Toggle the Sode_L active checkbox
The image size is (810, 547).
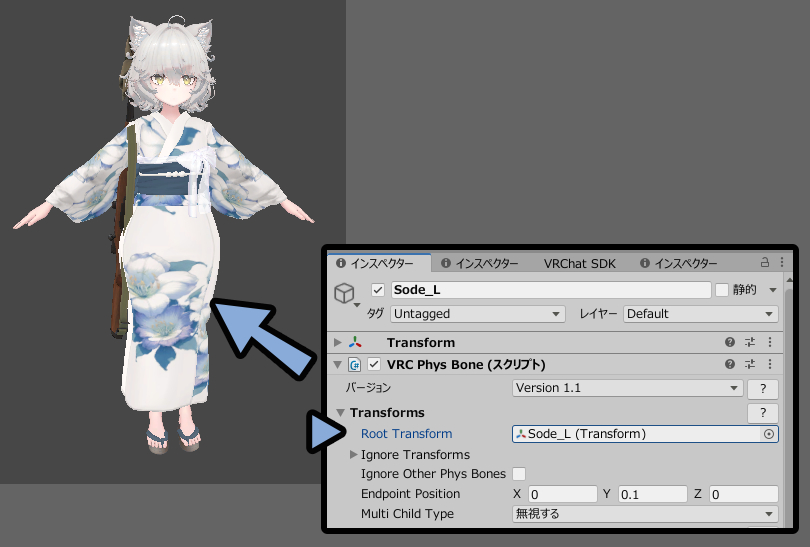[x=378, y=290]
